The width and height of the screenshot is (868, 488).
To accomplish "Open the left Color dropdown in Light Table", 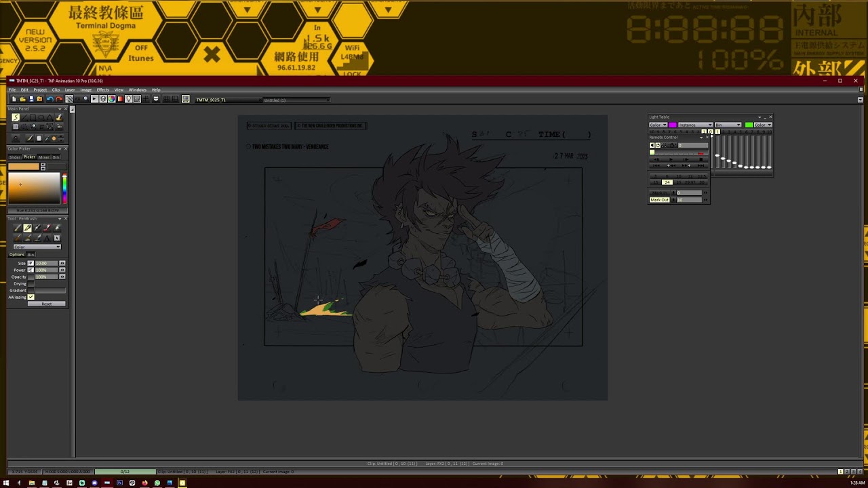I will click(658, 125).
